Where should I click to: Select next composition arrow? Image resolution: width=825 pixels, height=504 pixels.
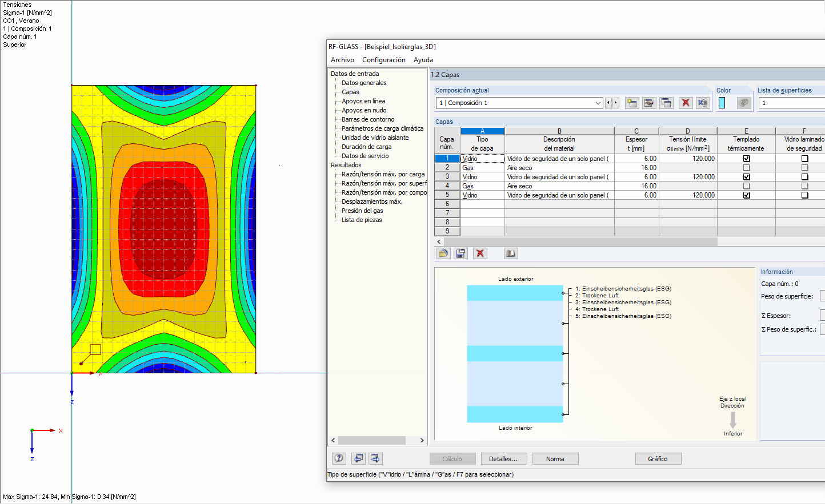615,103
